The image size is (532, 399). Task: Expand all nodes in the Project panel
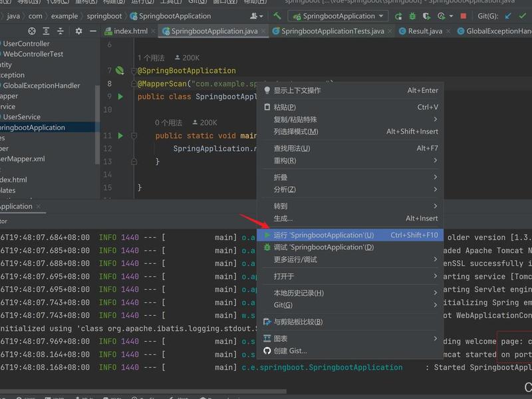point(46,31)
